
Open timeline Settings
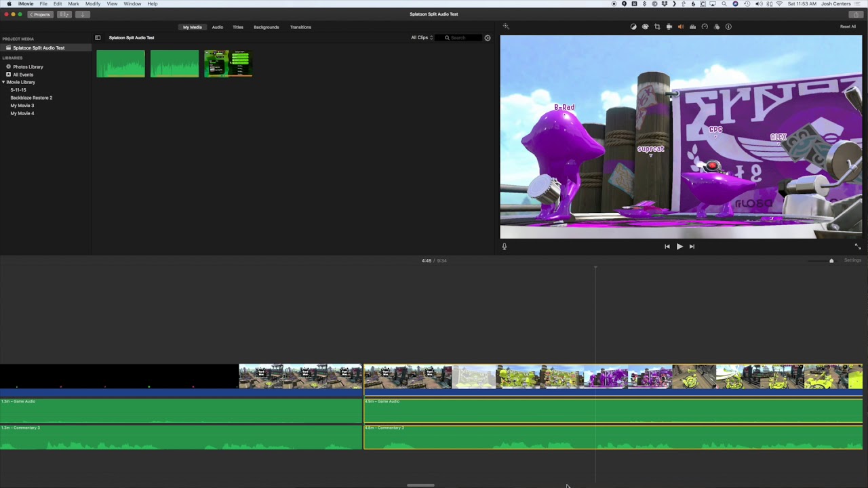point(852,260)
